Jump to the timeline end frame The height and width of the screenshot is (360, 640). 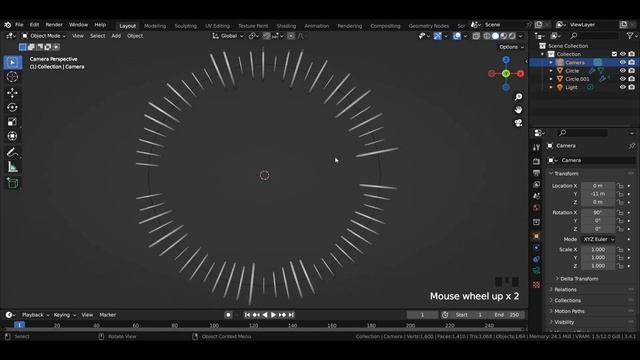(291, 315)
